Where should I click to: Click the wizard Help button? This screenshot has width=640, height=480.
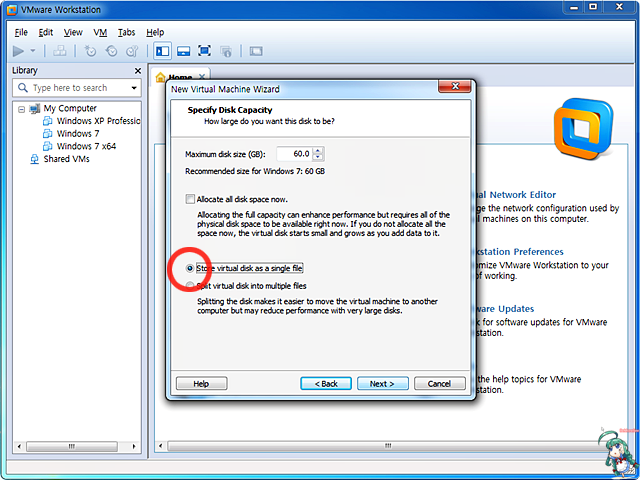(x=201, y=384)
